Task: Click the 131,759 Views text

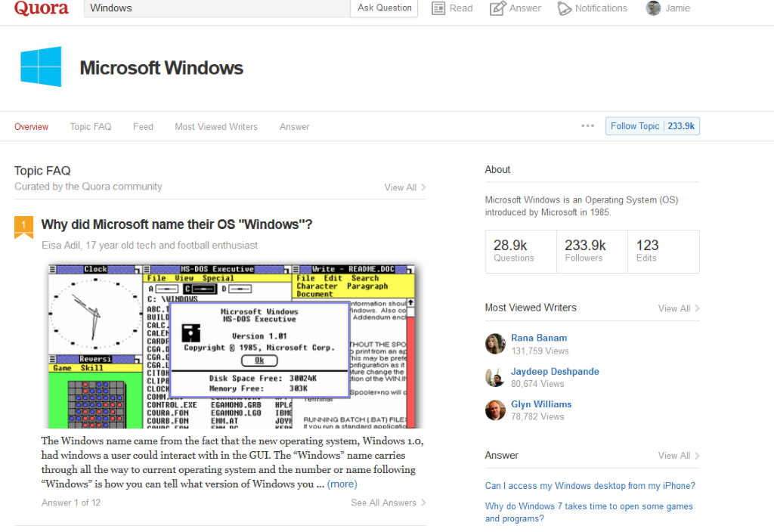Action: coord(540,351)
